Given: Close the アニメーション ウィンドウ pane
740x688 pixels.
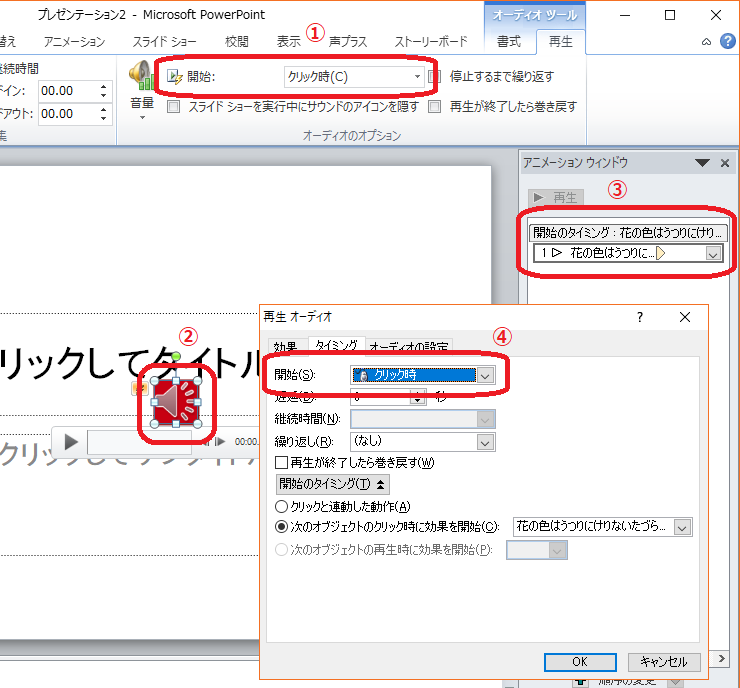Looking at the screenshot, I should point(725,163).
